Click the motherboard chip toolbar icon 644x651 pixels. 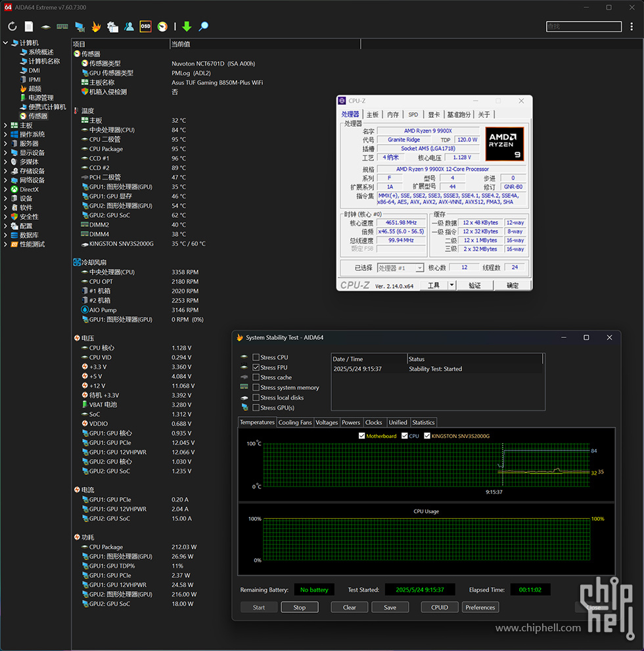45,27
